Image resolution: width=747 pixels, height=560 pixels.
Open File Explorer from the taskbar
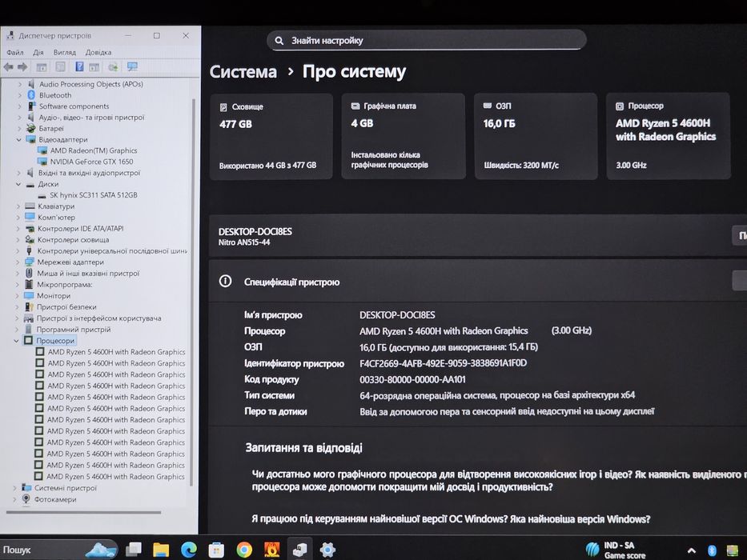point(161,550)
